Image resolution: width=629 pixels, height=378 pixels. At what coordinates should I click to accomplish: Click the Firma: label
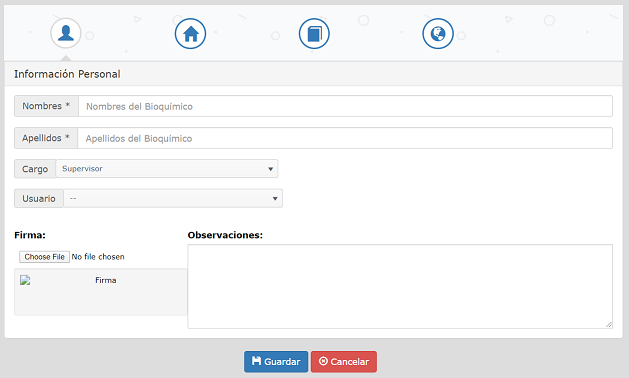pos(30,235)
